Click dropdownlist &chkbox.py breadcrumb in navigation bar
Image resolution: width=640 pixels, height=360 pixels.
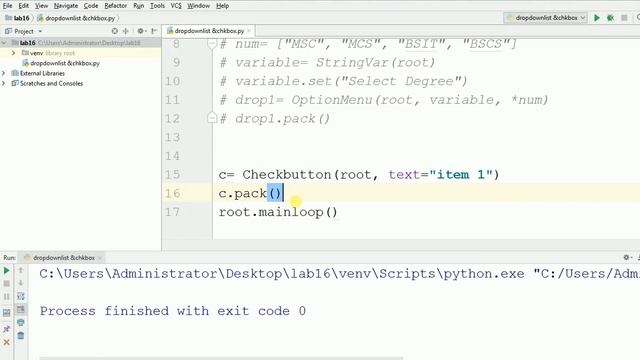pyautogui.click(x=76, y=18)
